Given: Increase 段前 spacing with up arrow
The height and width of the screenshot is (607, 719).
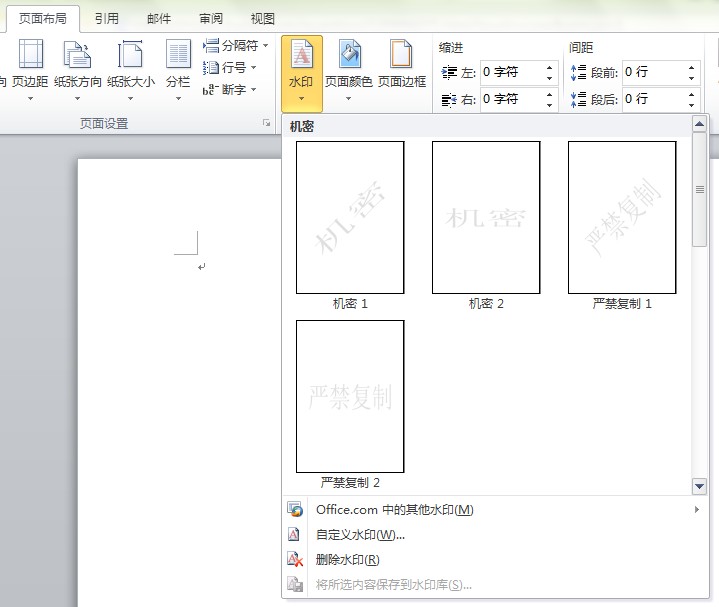Looking at the screenshot, I should (x=692, y=67).
